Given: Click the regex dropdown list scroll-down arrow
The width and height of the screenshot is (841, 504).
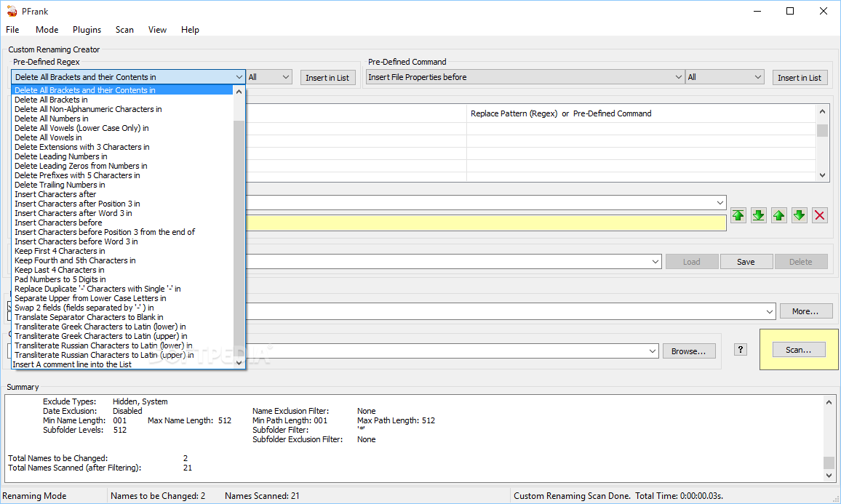Looking at the screenshot, I should pyautogui.click(x=239, y=362).
